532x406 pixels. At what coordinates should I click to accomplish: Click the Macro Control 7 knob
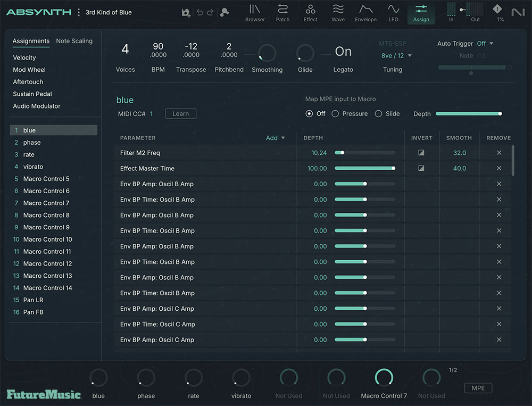click(384, 378)
